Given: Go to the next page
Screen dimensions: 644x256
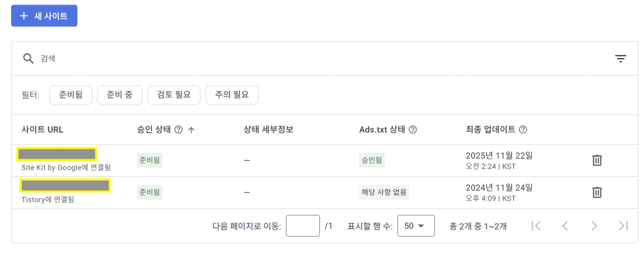Looking at the screenshot, I should pos(594,226).
